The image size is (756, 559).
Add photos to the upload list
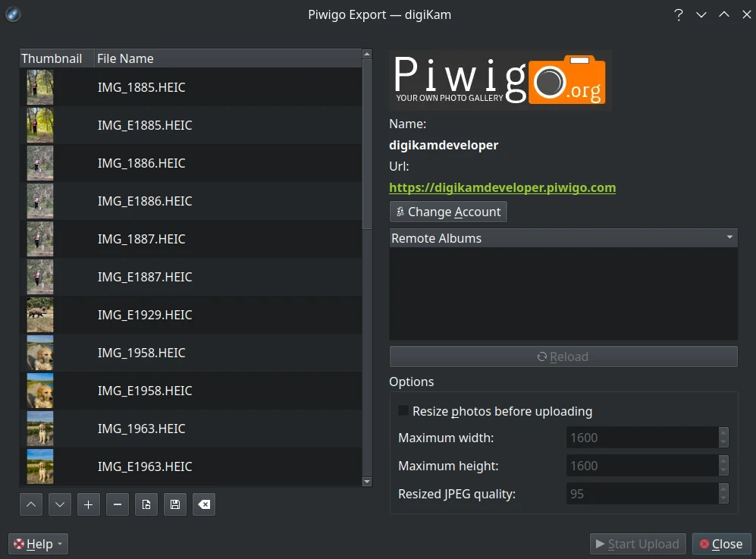(x=88, y=504)
